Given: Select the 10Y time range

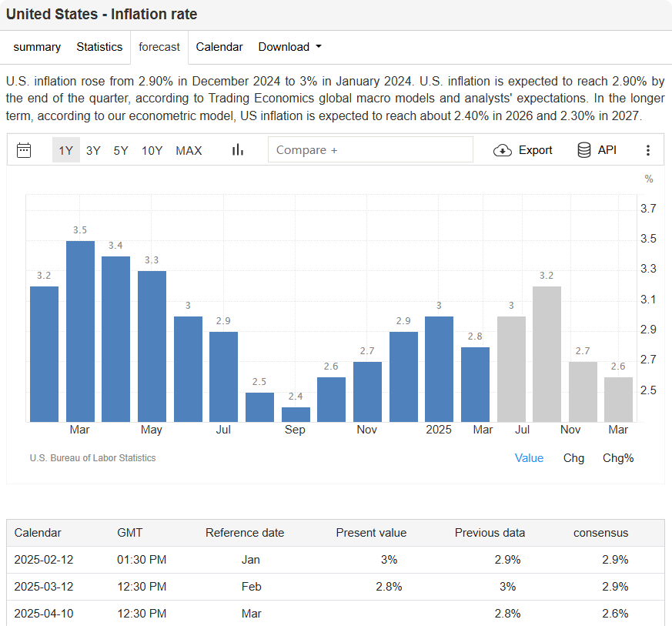Looking at the screenshot, I should pyautogui.click(x=152, y=150).
